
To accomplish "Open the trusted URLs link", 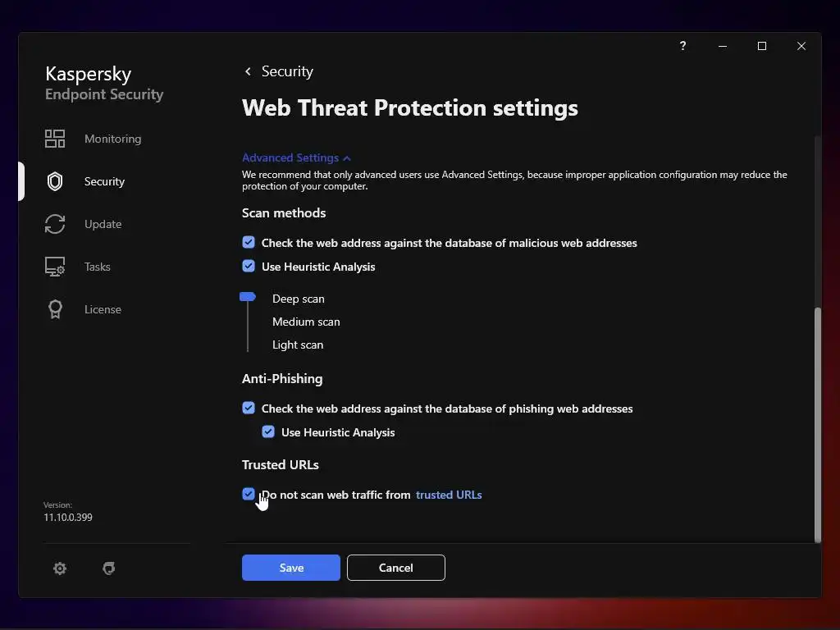I will (449, 495).
